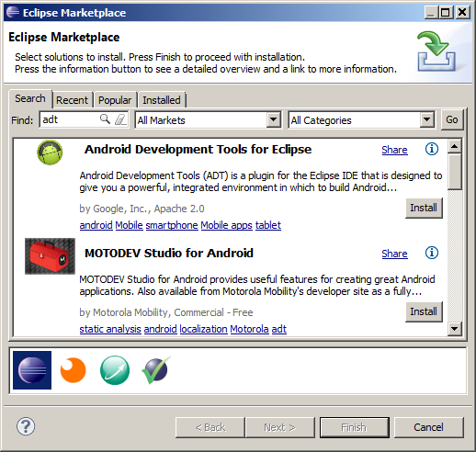Expand the All Markets dropdown
The height and width of the screenshot is (452, 476).
(x=274, y=119)
